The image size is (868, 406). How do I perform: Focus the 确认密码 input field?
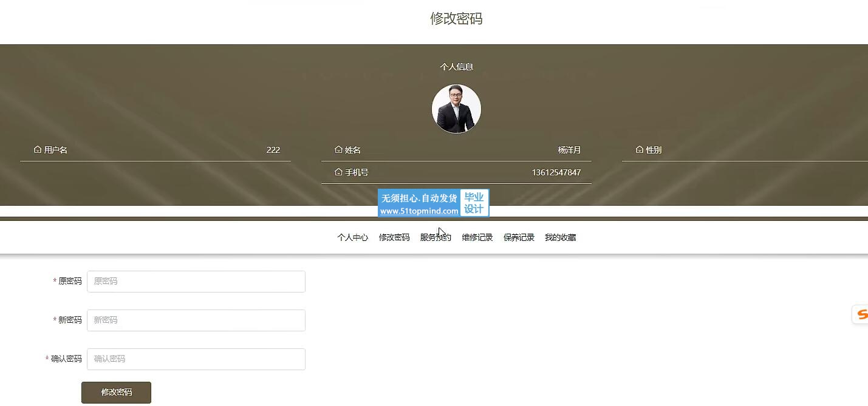click(x=196, y=359)
